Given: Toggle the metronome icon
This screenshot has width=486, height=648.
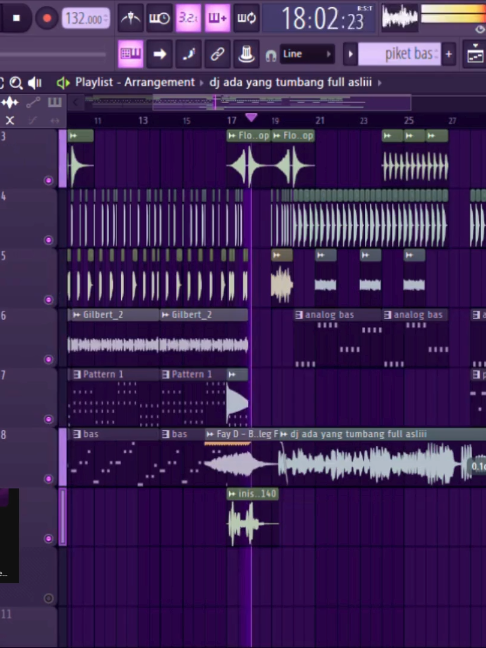Looking at the screenshot, I should pos(131,18).
